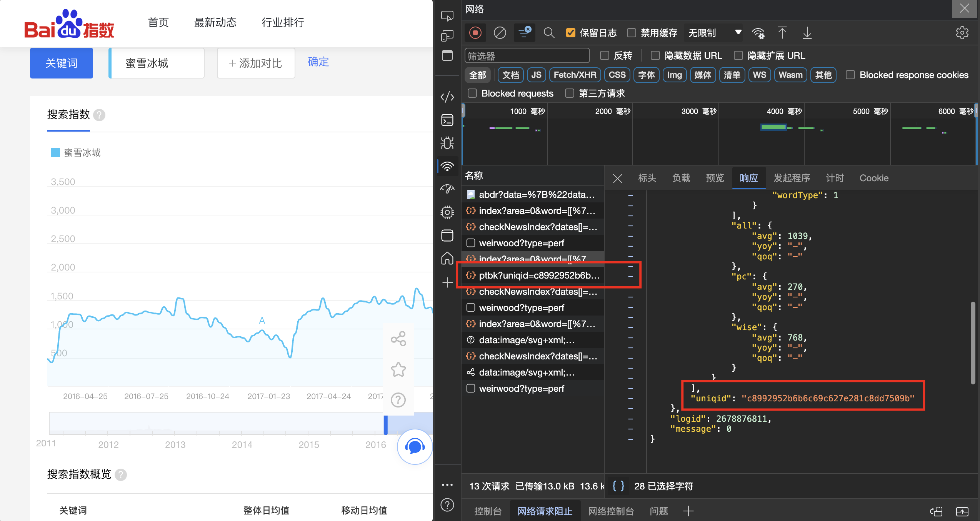Open 行业排行 in the Baidu navigation
The image size is (980, 521).
[283, 22]
